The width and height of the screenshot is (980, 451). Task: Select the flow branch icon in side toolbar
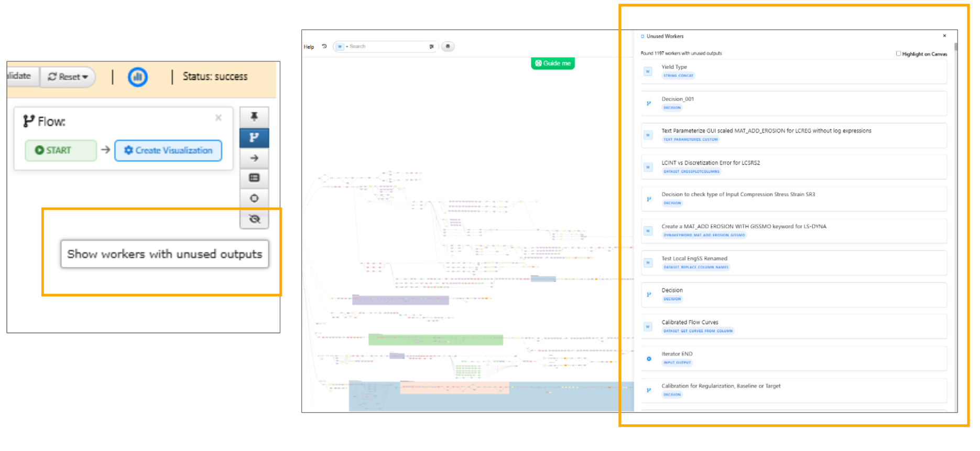(254, 137)
